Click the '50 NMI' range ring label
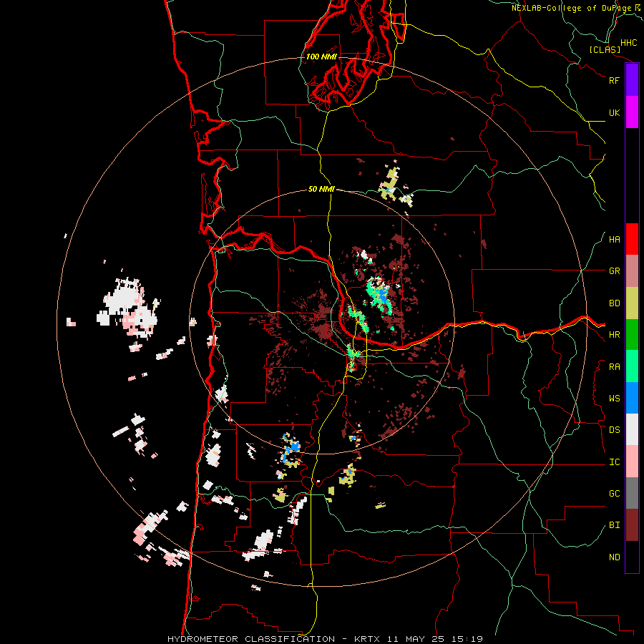 coord(321,189)
